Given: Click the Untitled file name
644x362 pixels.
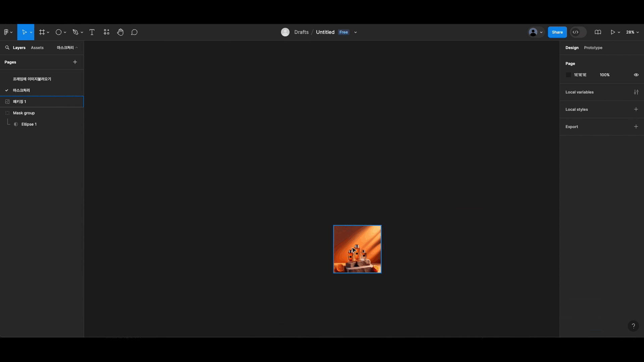Looking at the screenshot, I should point(325,32).
